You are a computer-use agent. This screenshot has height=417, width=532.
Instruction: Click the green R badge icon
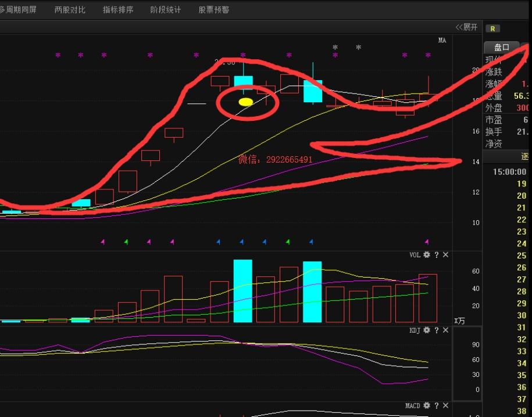(x=492, y=29)
